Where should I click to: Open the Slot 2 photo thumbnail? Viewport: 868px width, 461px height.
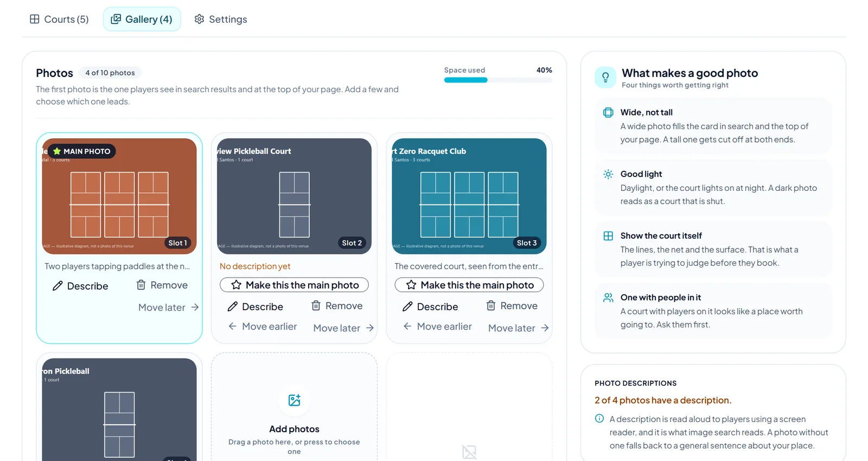294,196
